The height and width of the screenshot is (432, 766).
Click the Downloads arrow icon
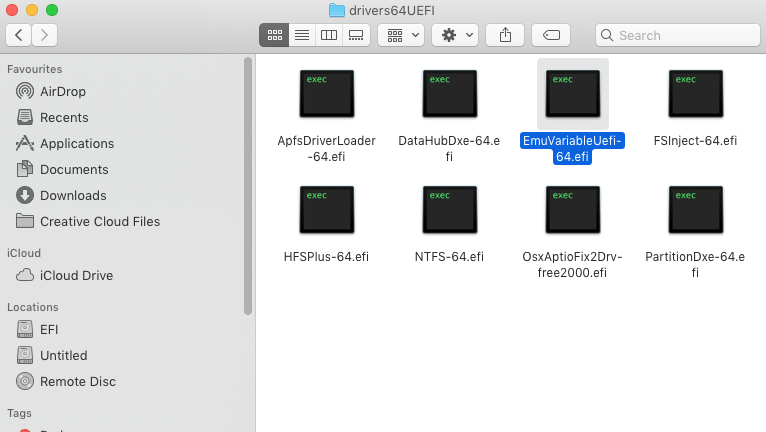(x=25, y=195)
